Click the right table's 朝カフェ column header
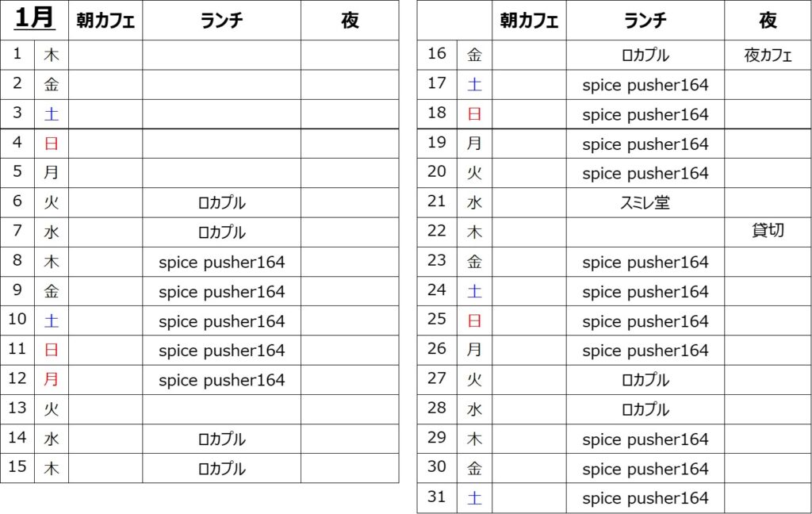Viewport: 812px width, 514px height. (530, 21)
